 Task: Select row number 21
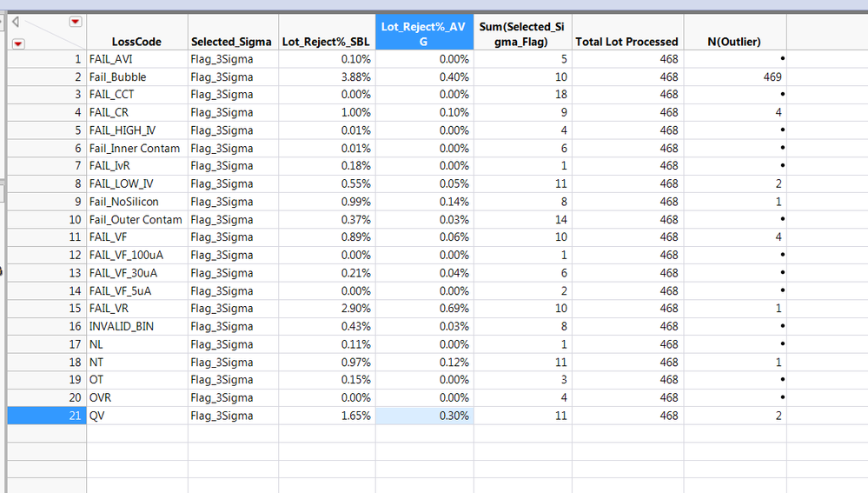click(47, 416)
